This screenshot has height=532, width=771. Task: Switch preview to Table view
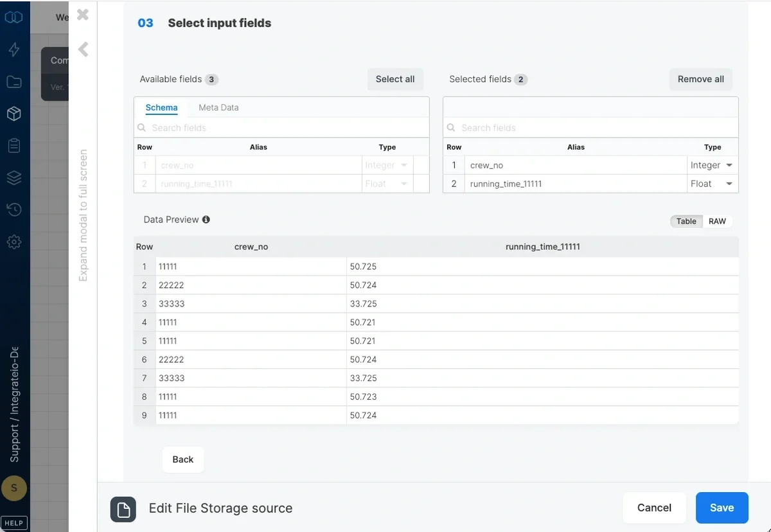686,221
